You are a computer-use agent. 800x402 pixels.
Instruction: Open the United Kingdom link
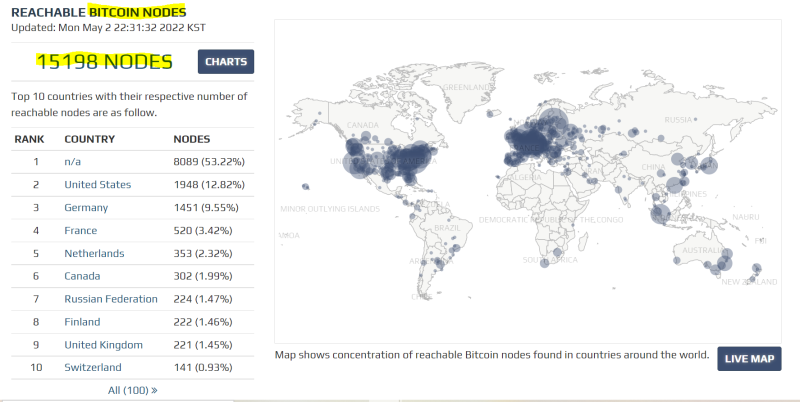(x=104, y=345)
